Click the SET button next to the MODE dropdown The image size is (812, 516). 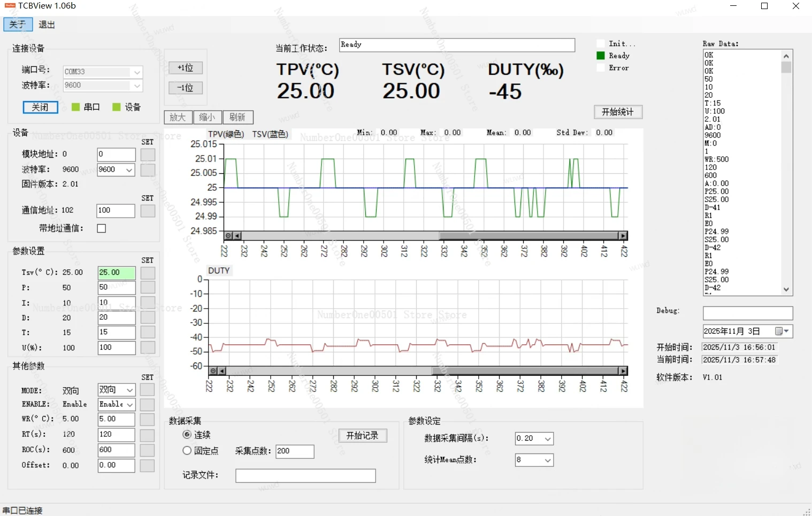tap(148, 390)
